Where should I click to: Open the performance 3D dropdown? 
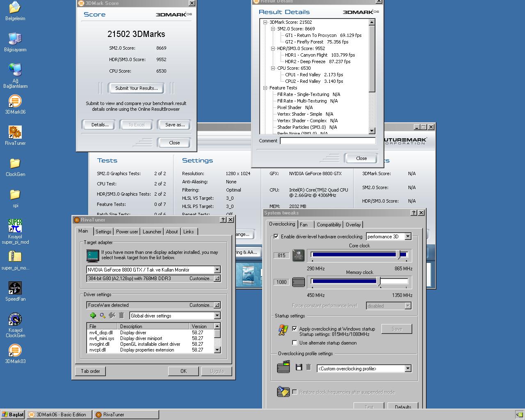point(408,236)
